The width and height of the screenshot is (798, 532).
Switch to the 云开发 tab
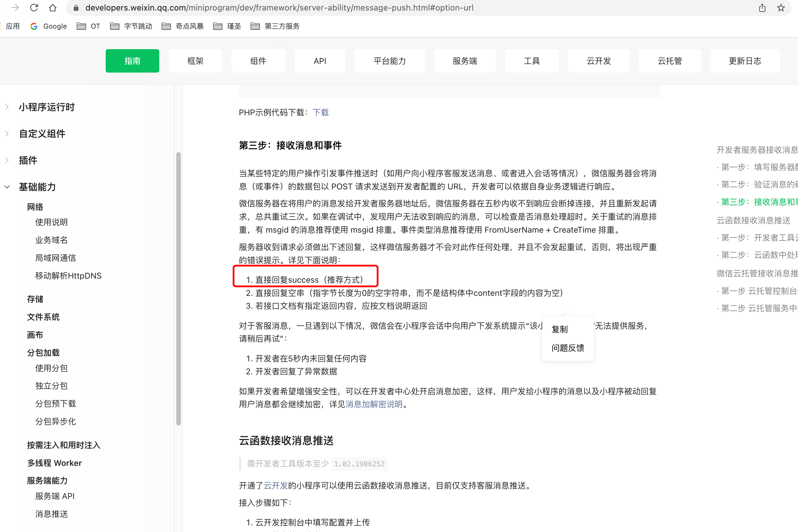point(598,61)
